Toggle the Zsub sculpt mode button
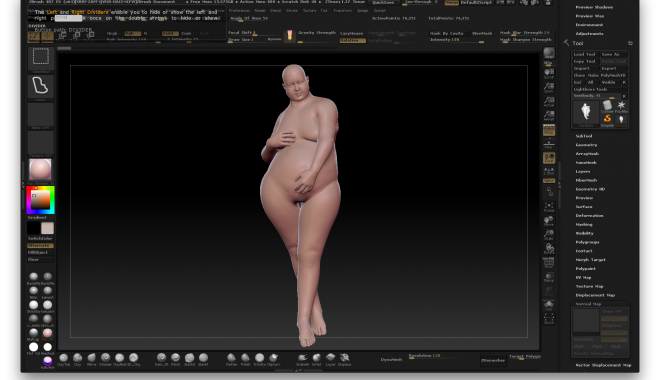 pos(186,33)
